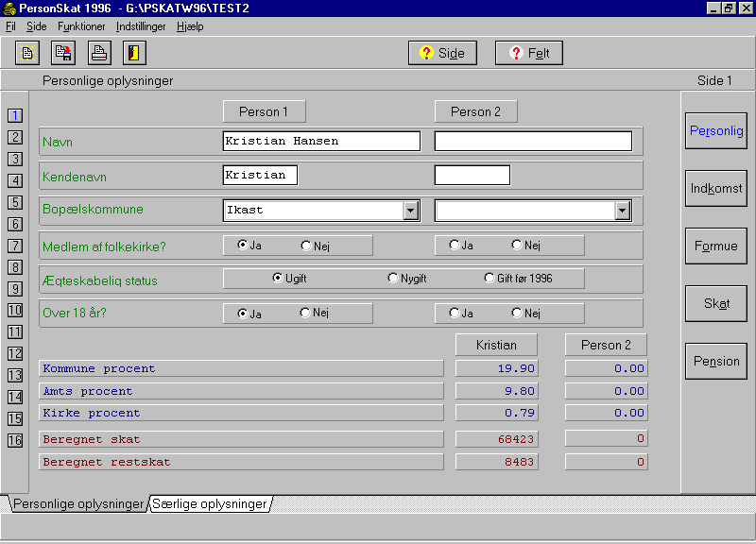Click the print toolbar icon
756x544 pixels.
(99, 53)
